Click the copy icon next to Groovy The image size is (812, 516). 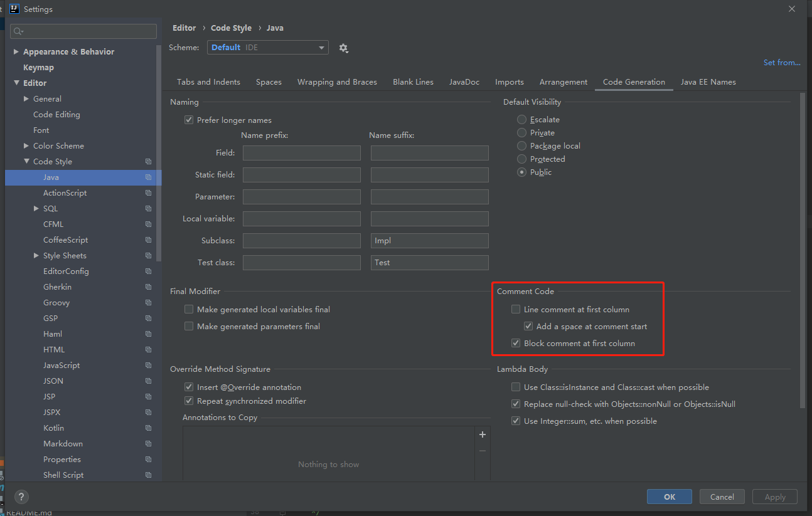148,303
